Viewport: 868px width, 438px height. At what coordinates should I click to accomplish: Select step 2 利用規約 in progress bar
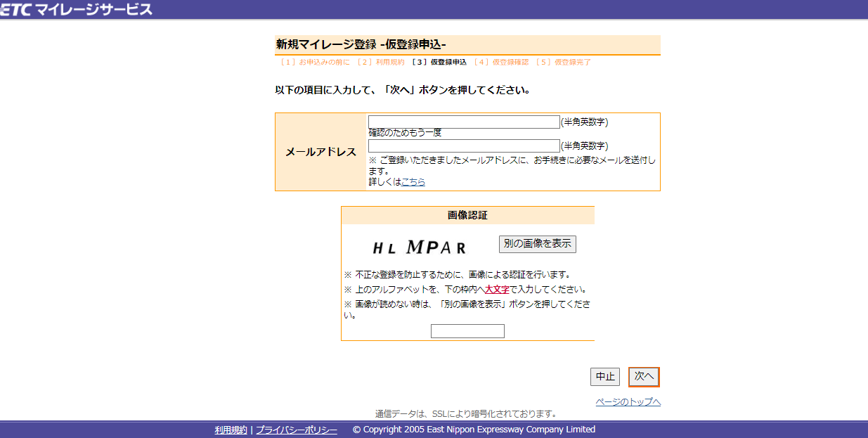click(x=380, y=63)
